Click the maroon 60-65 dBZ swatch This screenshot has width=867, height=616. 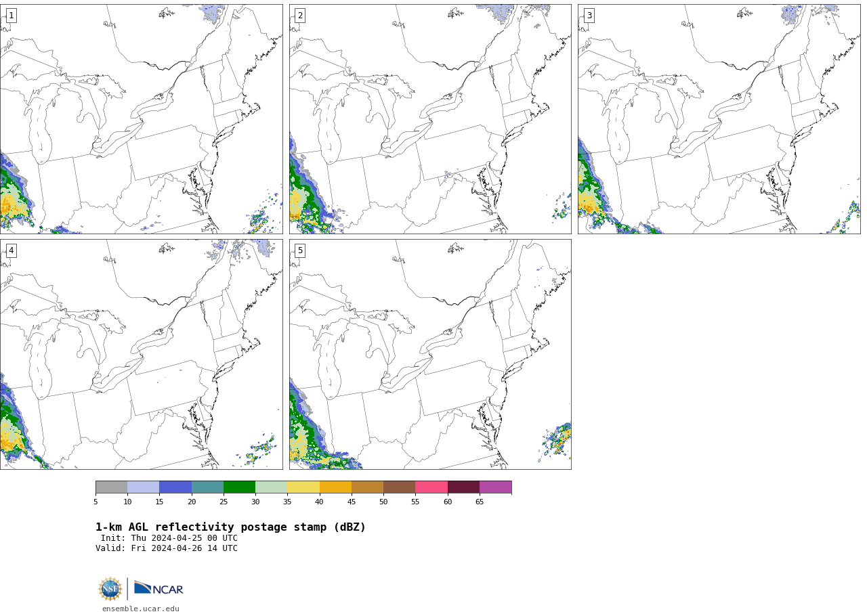463,487
